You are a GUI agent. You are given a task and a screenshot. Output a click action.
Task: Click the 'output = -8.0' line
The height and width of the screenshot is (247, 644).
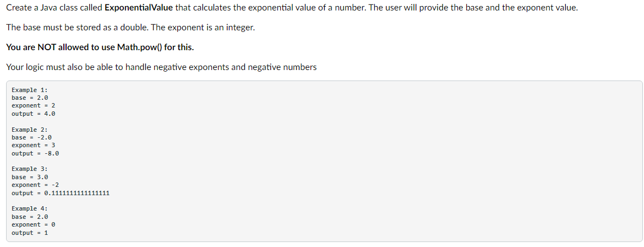pyautogui.click(x=35, y=153)
